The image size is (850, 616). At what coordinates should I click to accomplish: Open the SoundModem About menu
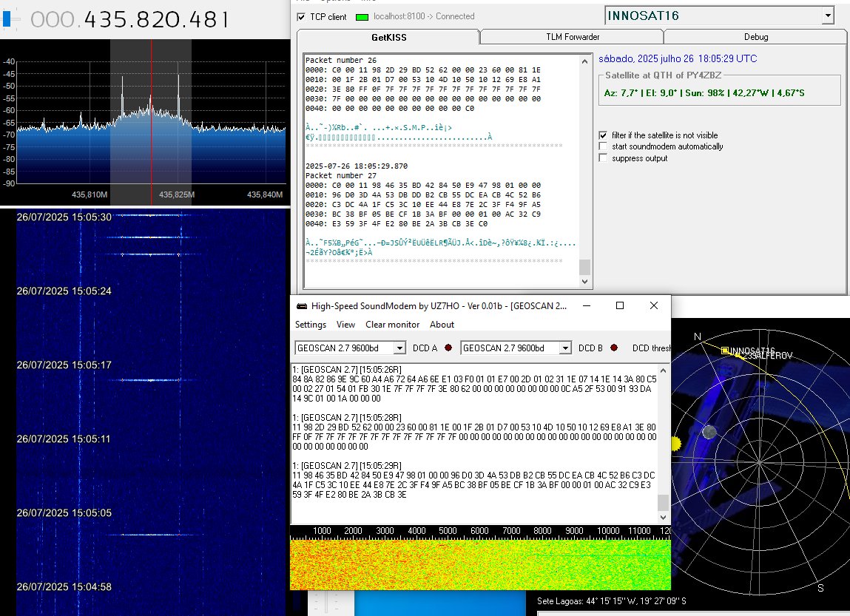tap(442, 325)
